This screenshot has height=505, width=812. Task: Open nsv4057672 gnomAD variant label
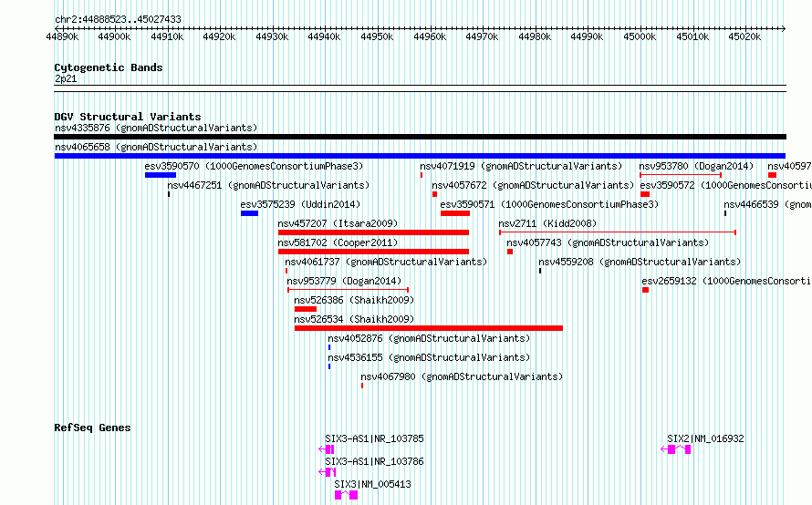[x=533, y=185]
